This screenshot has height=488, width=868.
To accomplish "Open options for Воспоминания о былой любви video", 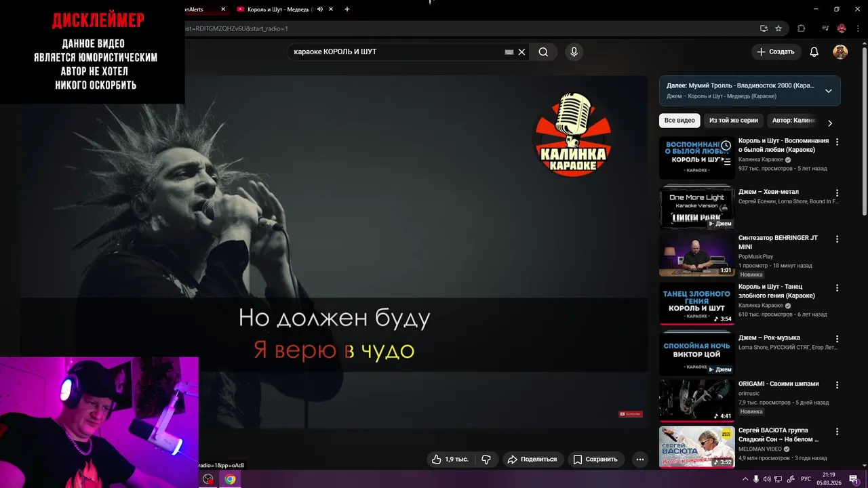I will [x=837, y=142].
